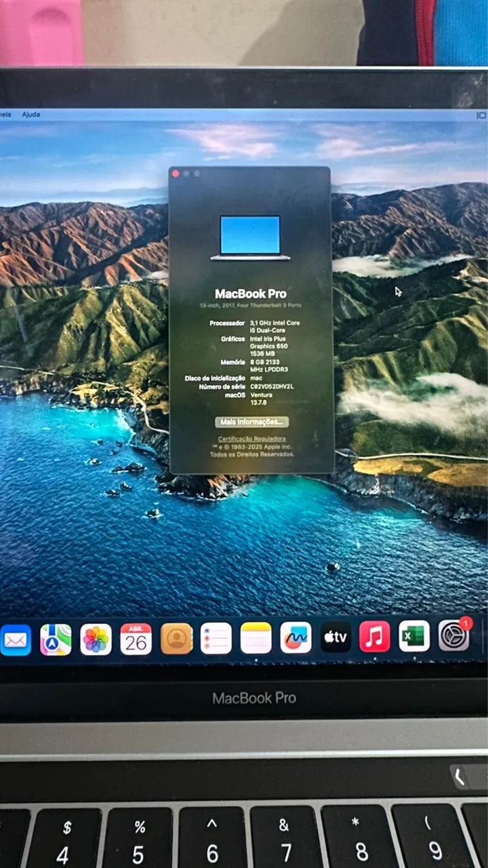Launch Music app from Dock
488x868 pixels.
click(x=375, y=637)
